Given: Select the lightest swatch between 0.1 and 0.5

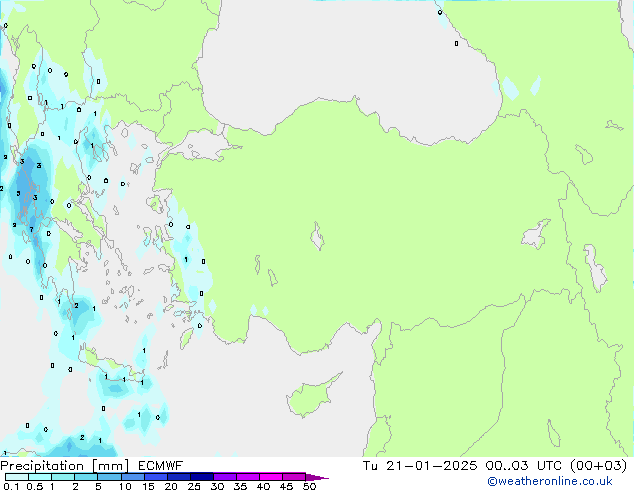Looking at the screenshot, I should [16, 477].
